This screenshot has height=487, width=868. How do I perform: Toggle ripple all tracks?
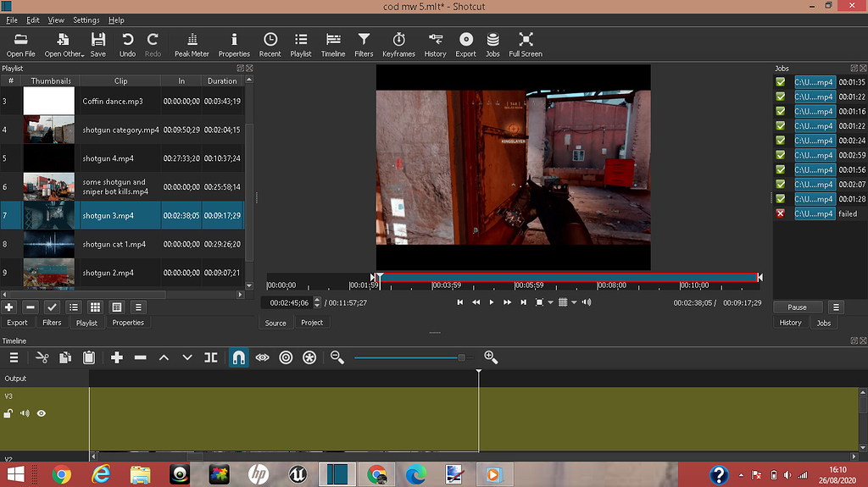coord(309,357)
